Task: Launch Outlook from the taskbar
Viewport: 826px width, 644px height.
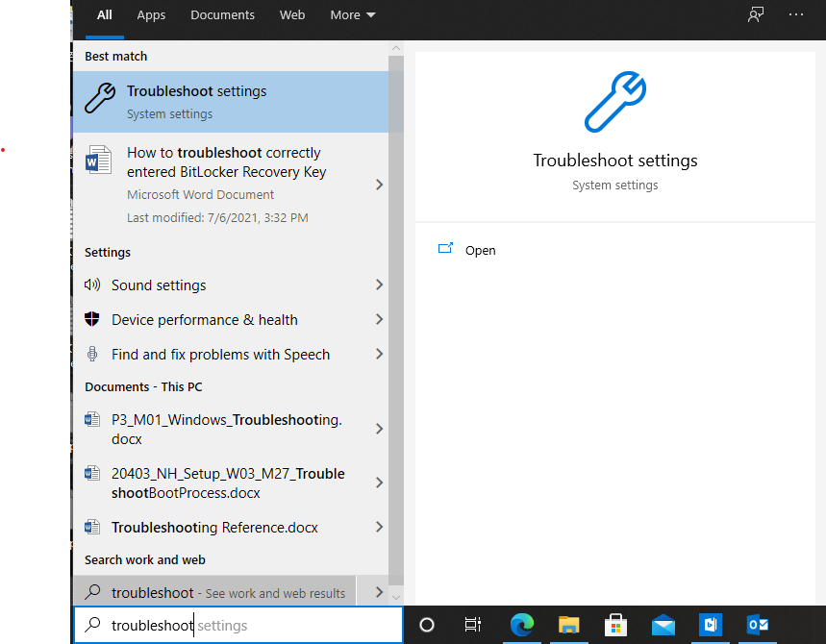Action: [x=758, y=625]
